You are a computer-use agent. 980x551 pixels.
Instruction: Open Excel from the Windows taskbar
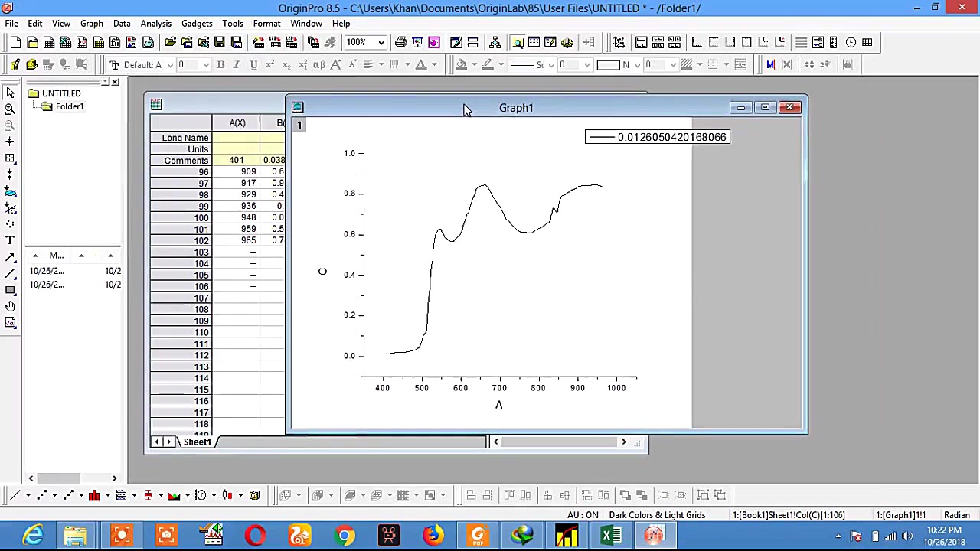tap(610, 536)
